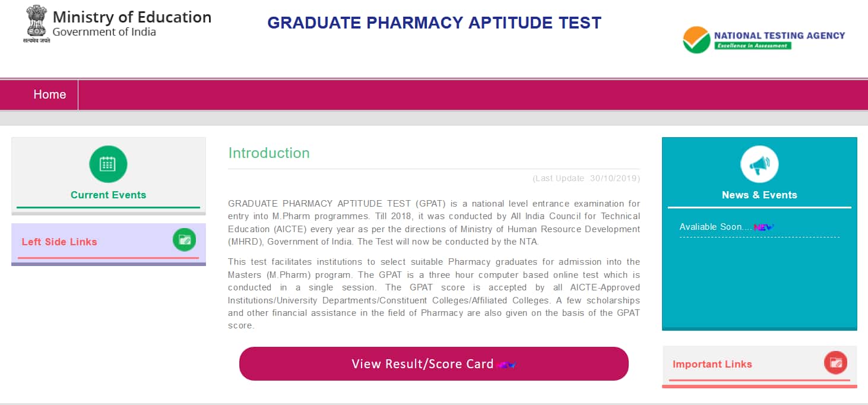Click the Ministry of Education text
This screenshot has height=405, width=868.
(132, 17)
